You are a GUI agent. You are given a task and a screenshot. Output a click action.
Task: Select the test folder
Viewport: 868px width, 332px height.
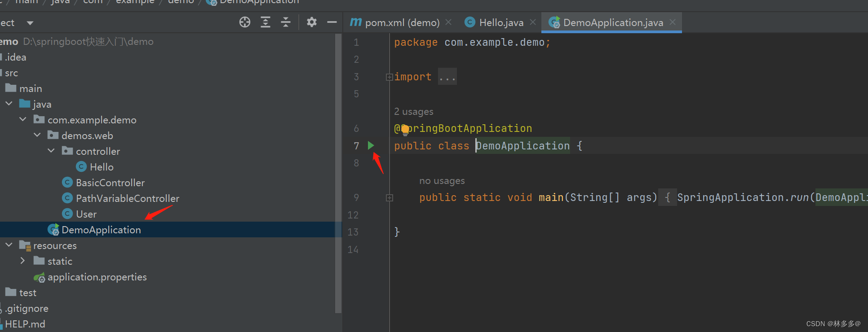pyautogui.click(x=27, y=293)
